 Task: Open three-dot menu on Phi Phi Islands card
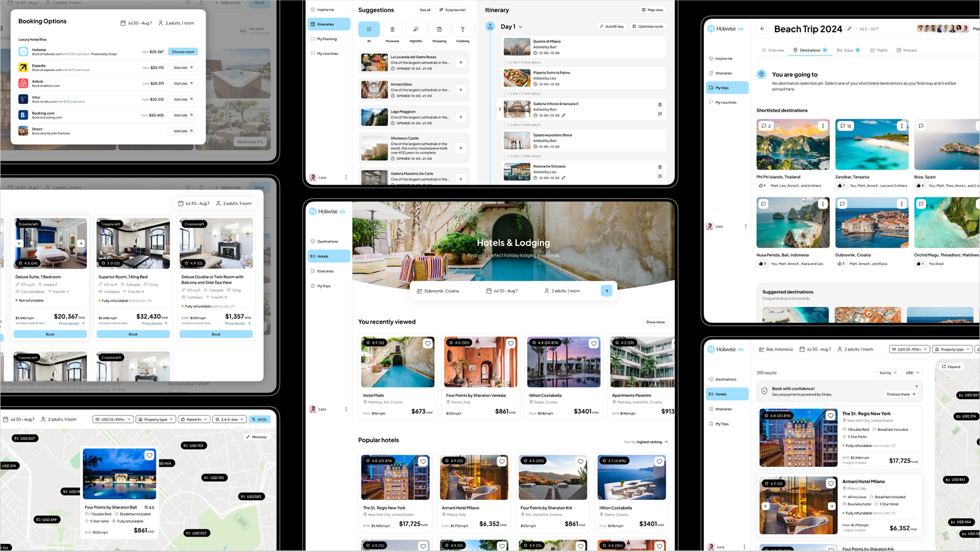[823, 126]
